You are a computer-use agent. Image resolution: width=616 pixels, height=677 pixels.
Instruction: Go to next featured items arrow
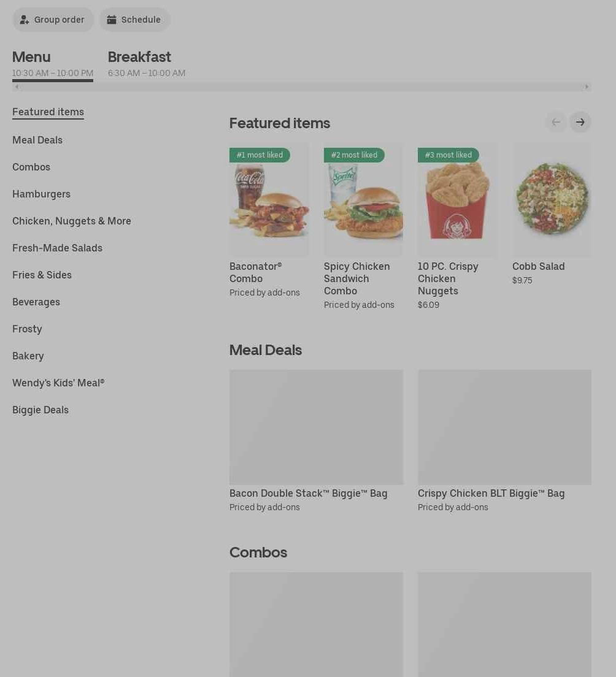pyautogui.click(x=580, y=122)
